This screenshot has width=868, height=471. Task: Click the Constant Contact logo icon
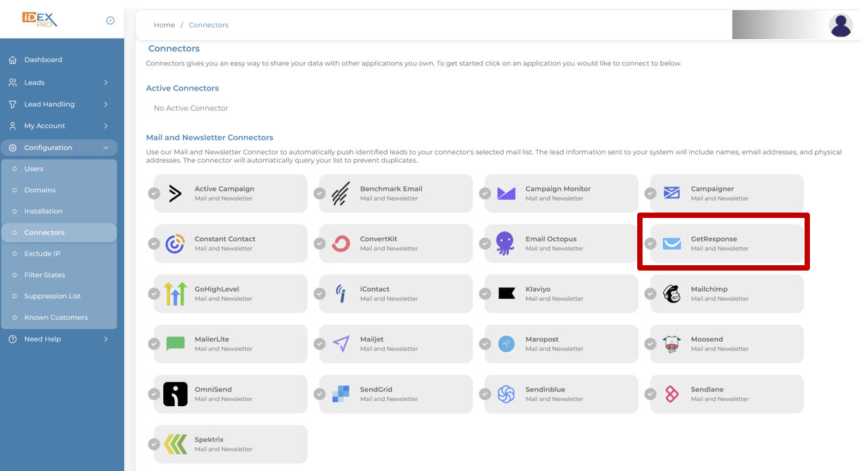pyautogui.click(x=175, y=244)
